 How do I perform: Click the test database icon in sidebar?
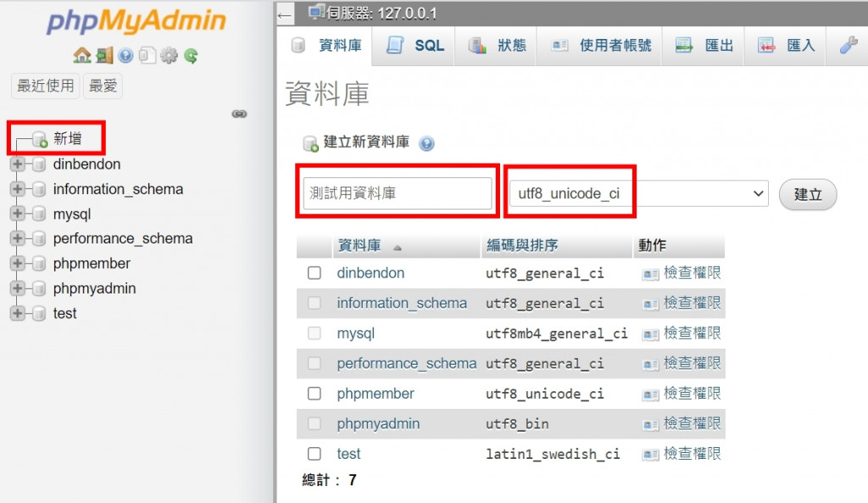[39, 314]
